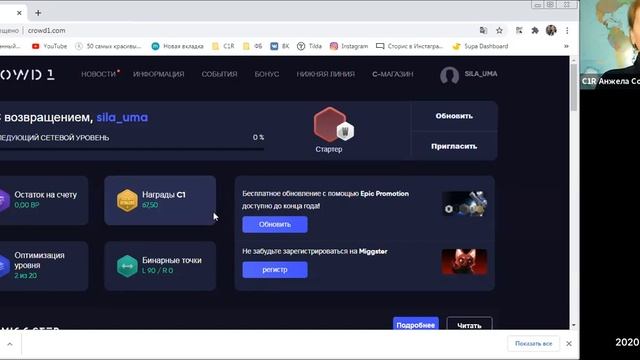Open the События menu
This screenshot has height=360, width=640.
219,74
